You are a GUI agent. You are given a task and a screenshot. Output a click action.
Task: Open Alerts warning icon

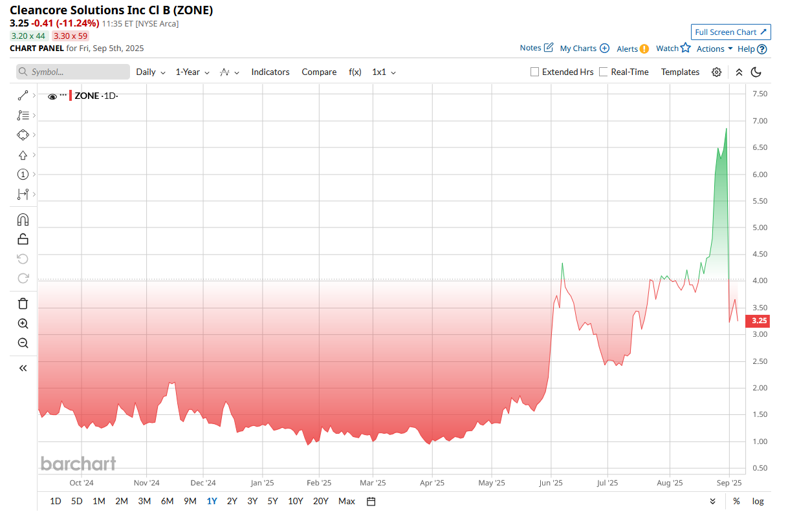644,48
